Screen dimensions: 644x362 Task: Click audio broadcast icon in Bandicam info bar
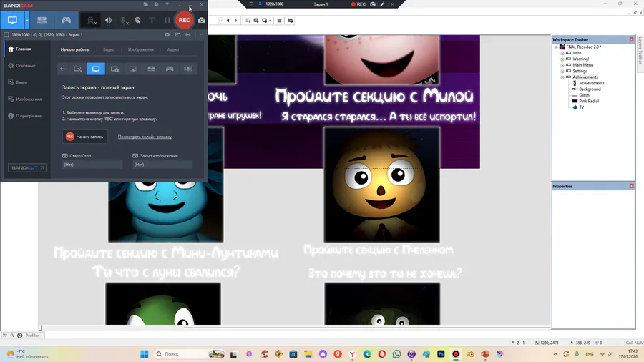tap(188, 35)
